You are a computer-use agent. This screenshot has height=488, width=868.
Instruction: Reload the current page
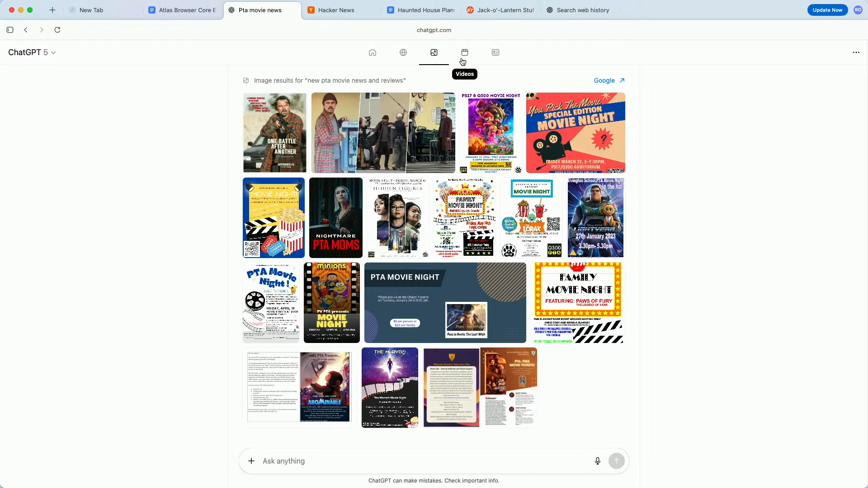tap(57, 30)
